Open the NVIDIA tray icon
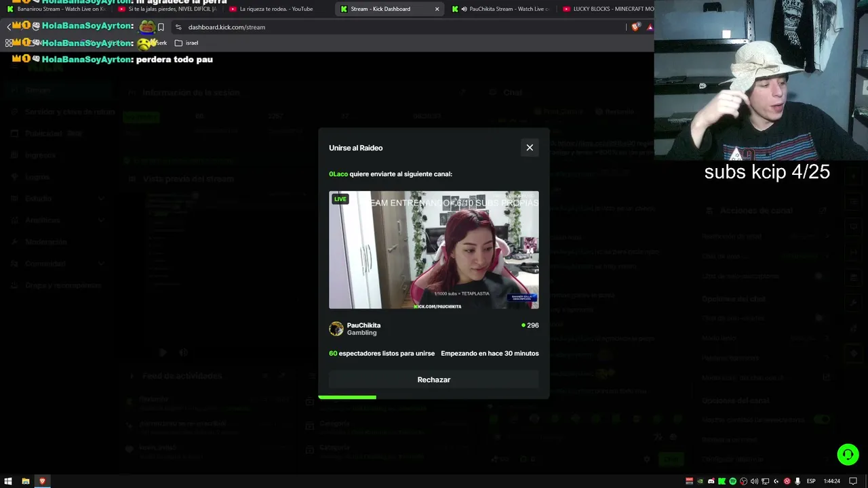This screenshot has width=868, height=488. (x=701, y=481)
